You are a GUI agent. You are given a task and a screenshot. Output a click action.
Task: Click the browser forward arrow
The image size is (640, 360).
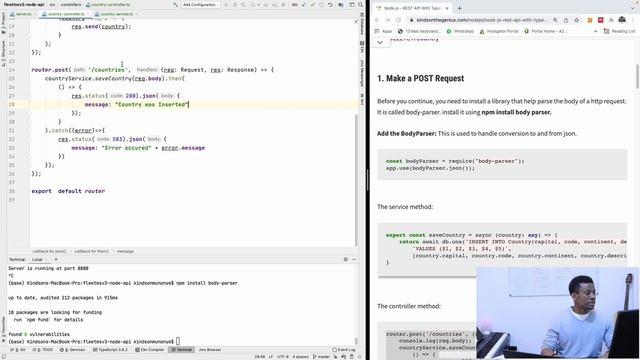click(387, 20)
